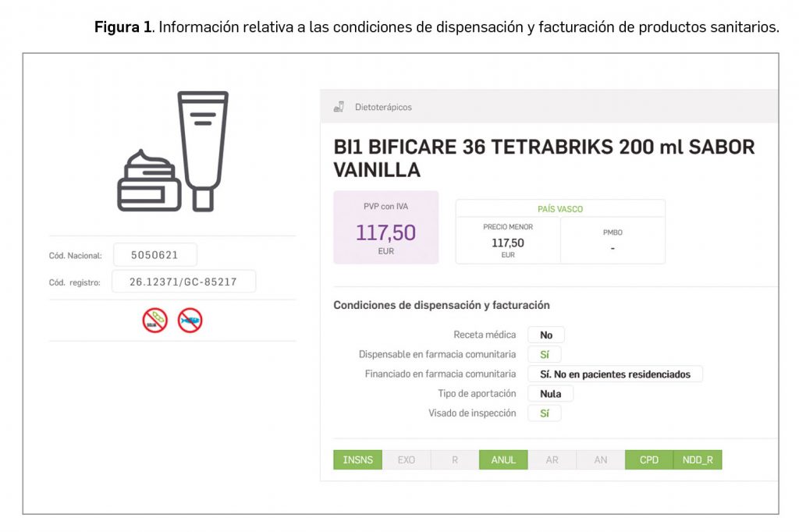Screen dimensions: 799x532
Task: Select the greyed-out AR tag
Action: (552, 460)
